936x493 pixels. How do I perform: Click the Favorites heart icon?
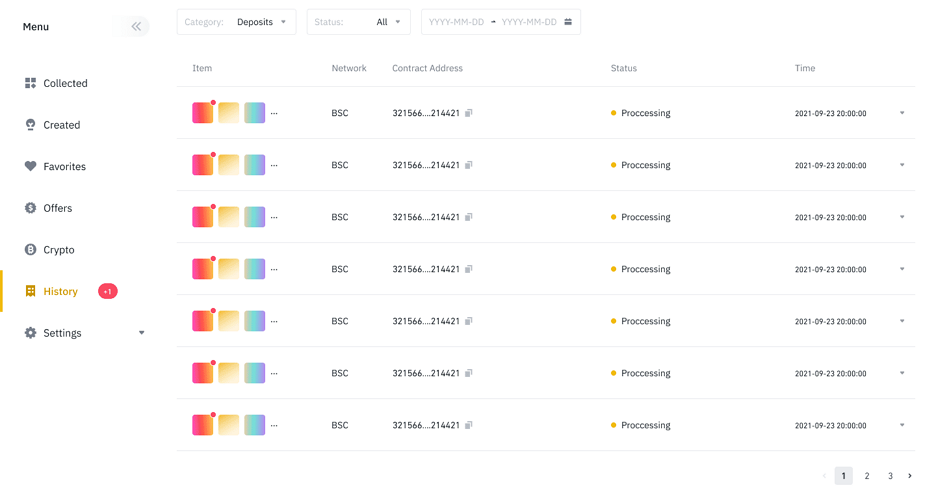30,166
